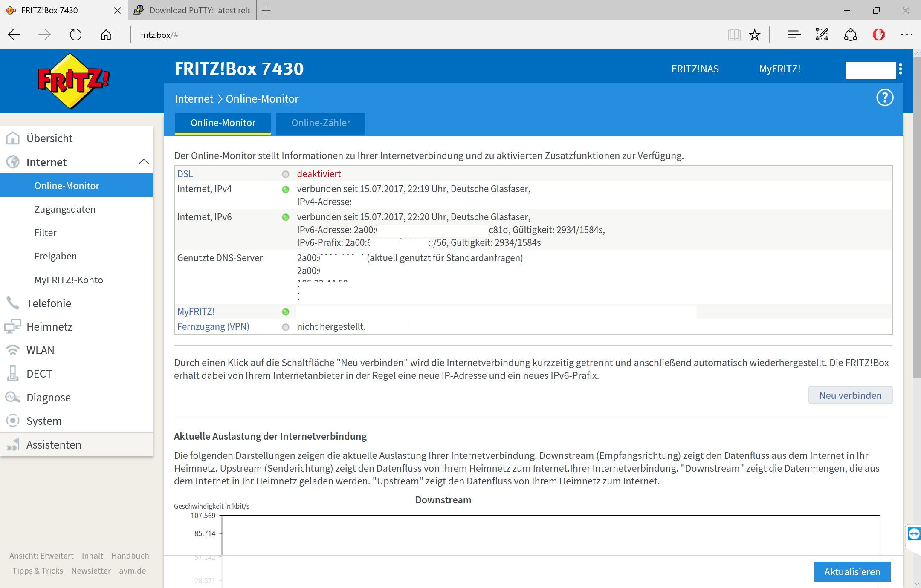
Task: Expand the System menu section
Action: 43,421
